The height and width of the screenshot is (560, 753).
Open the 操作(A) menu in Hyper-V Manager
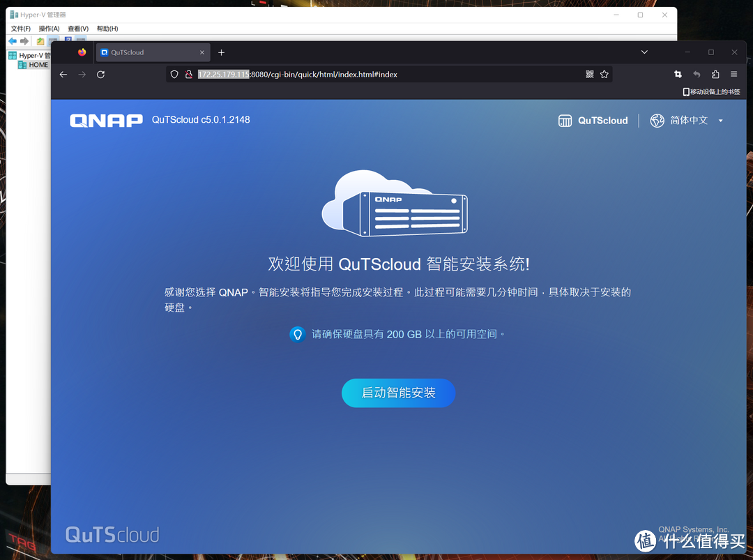point(49,29)
